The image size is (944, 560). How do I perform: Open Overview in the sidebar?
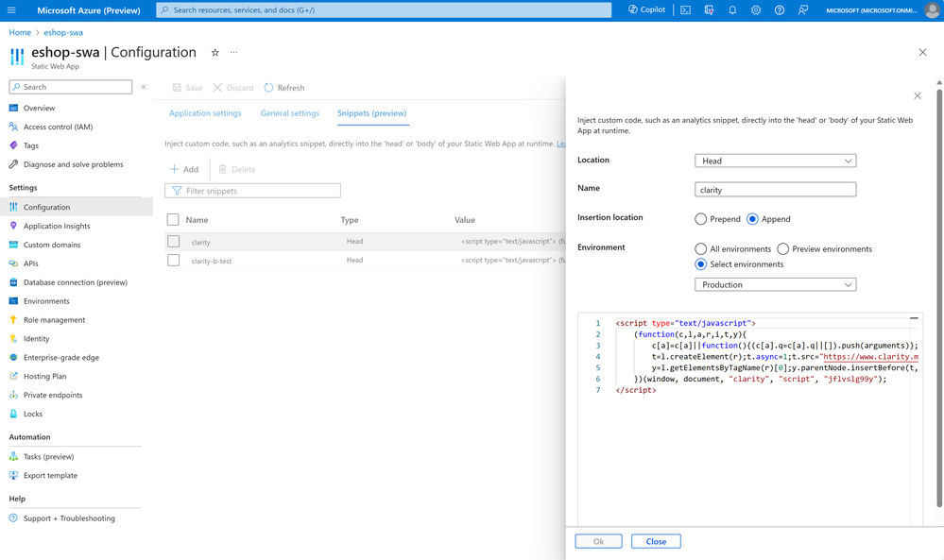point(39,109)
